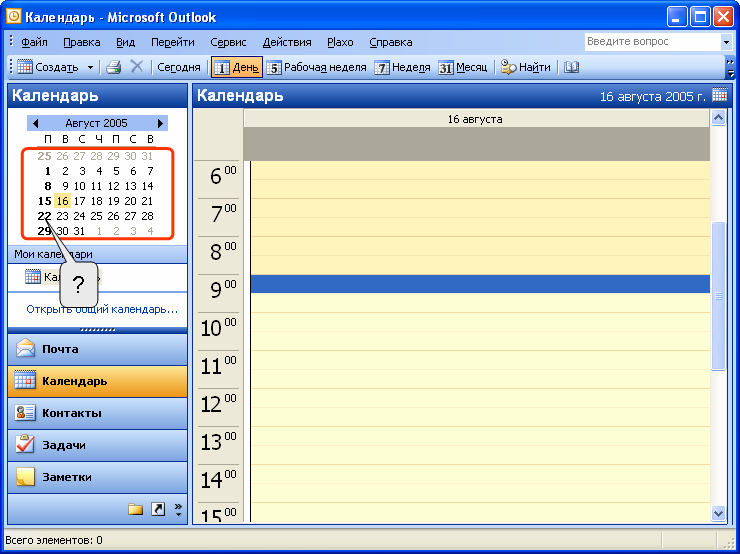Image resolution: width=740 pixels, height=554 pixels.
Task: Select August 28 in mini calendar
Action: tap(147, 216)
